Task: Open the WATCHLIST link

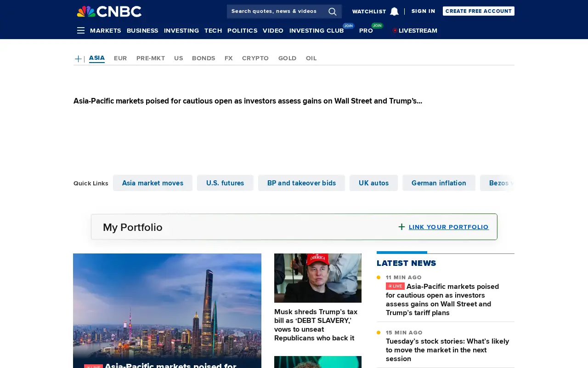Action: (x=369, y=11)
